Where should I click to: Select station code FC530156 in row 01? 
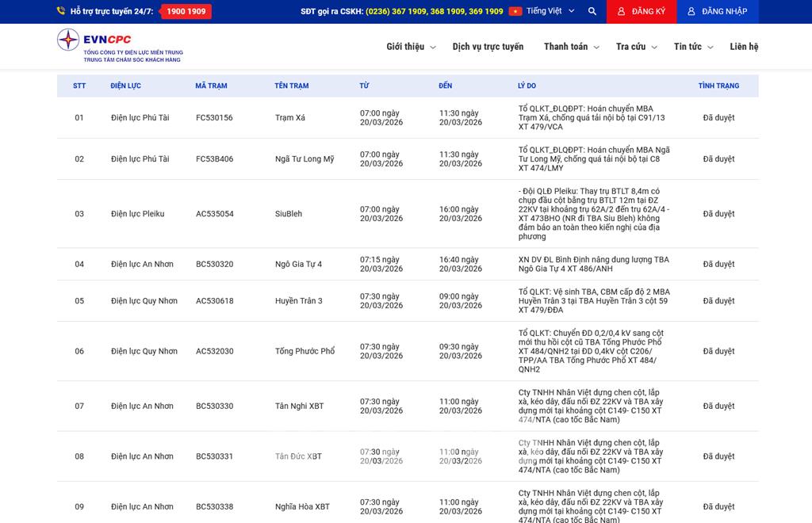pos(214,118)
